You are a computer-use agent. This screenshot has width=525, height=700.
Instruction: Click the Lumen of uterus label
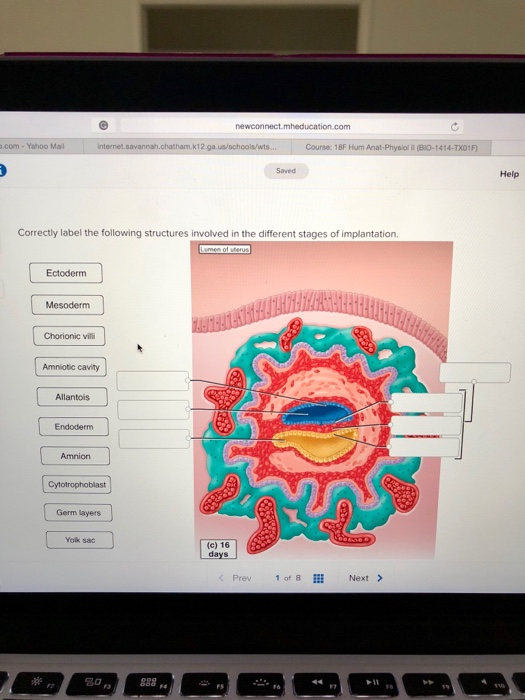(225, 250)
